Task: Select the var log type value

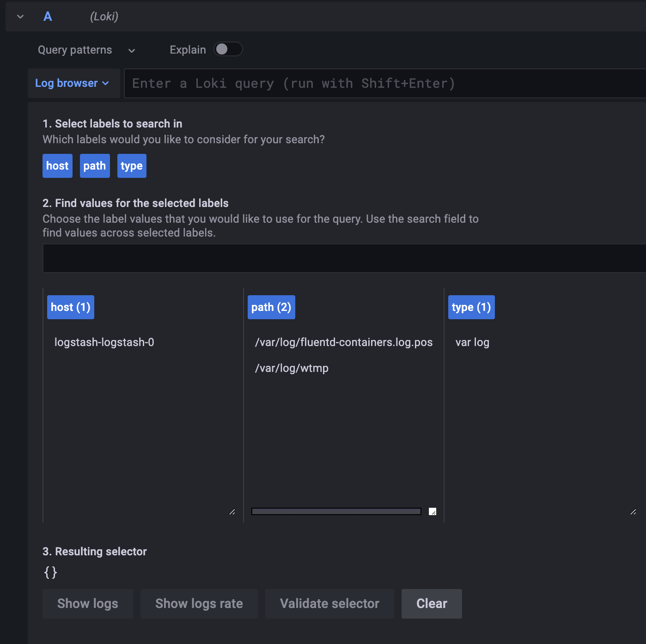Action: [472, 342]
